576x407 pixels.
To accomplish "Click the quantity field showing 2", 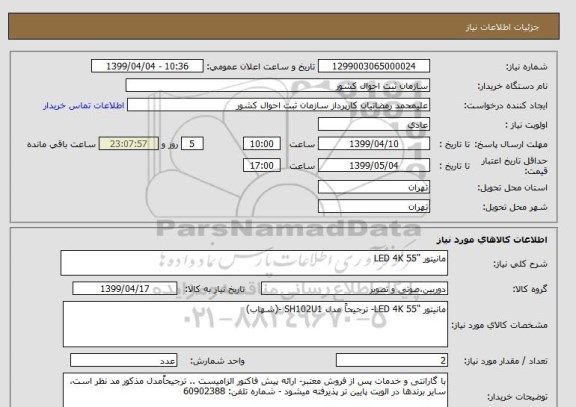I will [392, 360].
